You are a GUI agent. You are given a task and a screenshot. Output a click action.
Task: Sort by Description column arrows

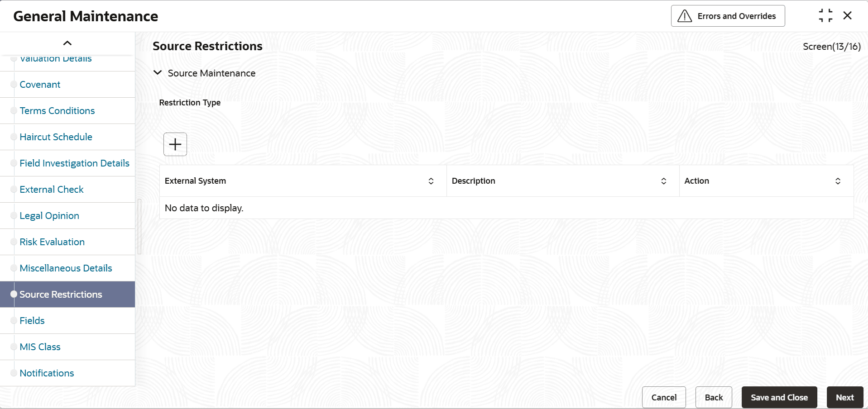click(x=664, y=181)
